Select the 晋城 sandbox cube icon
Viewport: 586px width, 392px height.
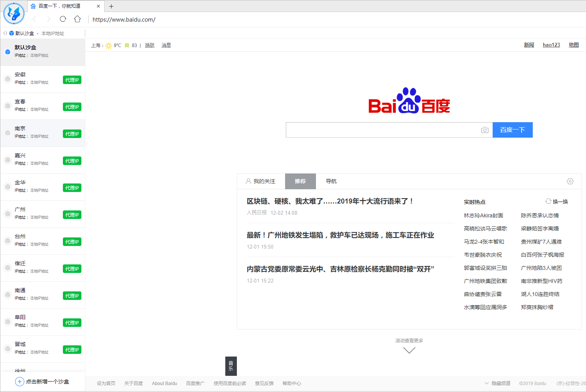click(7, 349)
